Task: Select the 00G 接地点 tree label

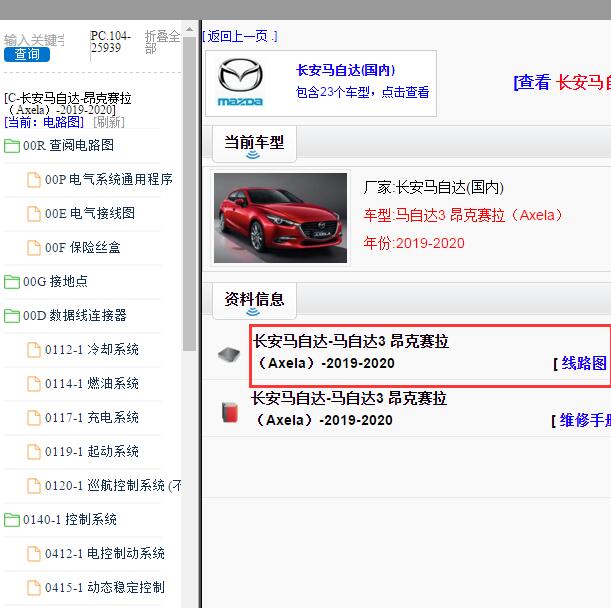Action: [x=55, y=281]
